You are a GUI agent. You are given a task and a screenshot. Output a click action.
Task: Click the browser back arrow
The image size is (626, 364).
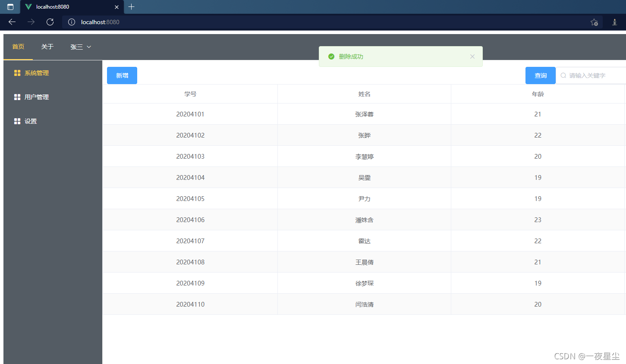(x=12, y=22)
